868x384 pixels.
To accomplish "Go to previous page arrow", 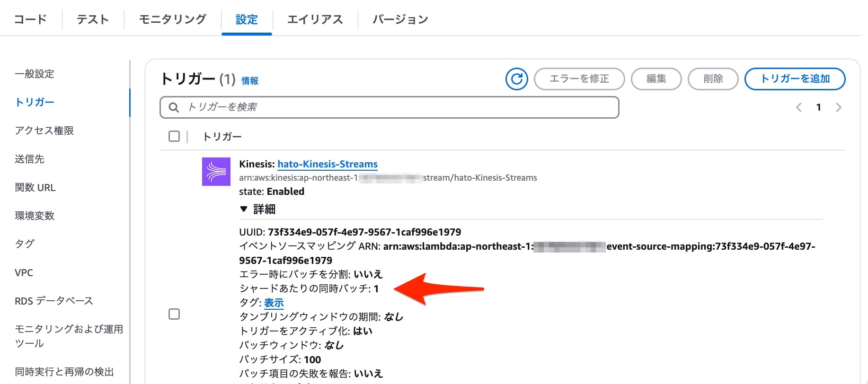I will point(799,107).
